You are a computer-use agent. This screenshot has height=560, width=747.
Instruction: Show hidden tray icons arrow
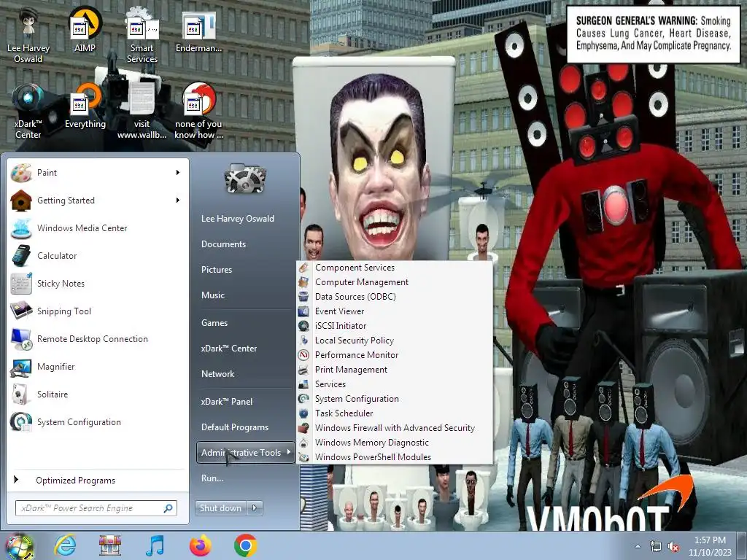pyautogui.click(x=638, y=547)
